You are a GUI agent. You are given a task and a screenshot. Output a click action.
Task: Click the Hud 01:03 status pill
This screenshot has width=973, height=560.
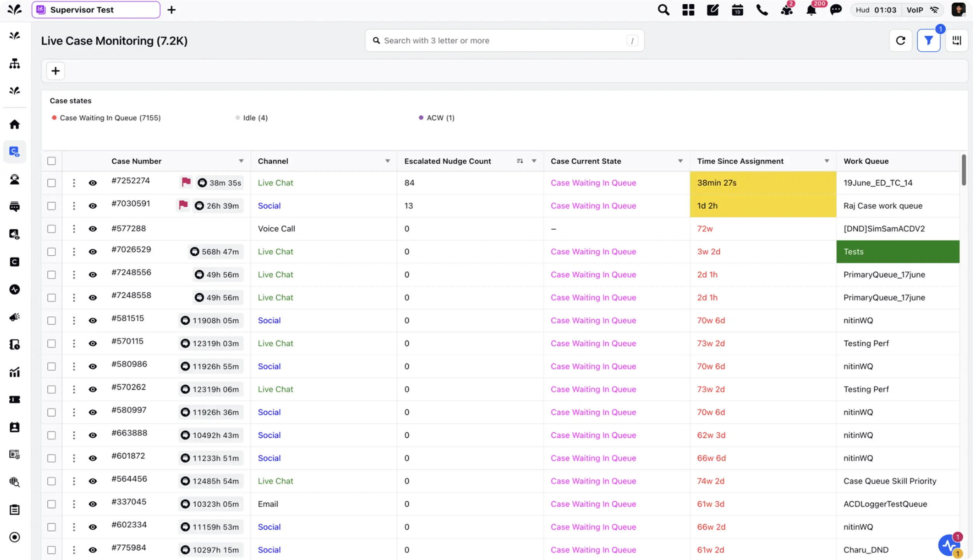[x=876, y=10]
